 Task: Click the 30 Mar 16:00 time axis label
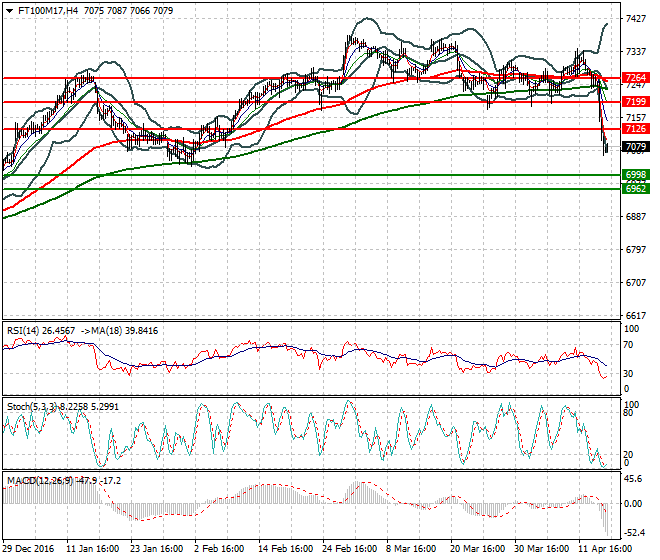click(x=541, y=549)
